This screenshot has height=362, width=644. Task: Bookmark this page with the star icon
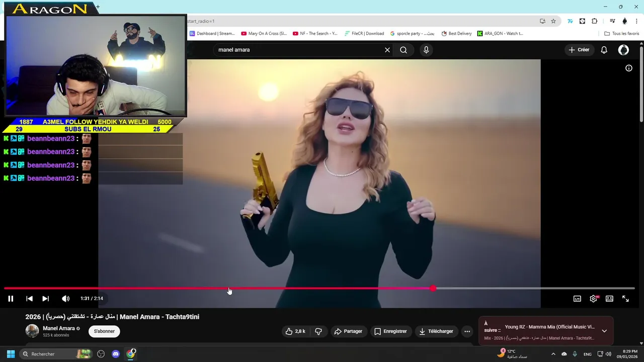coord(553,21)
